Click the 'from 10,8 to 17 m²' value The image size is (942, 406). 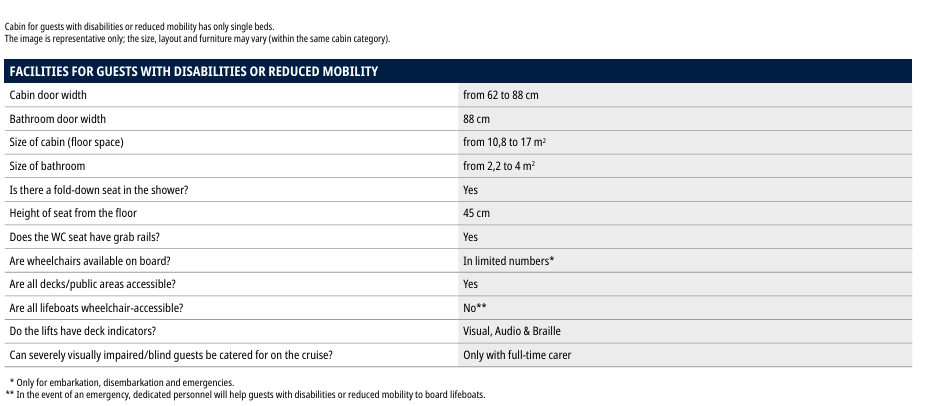[504, 142]
